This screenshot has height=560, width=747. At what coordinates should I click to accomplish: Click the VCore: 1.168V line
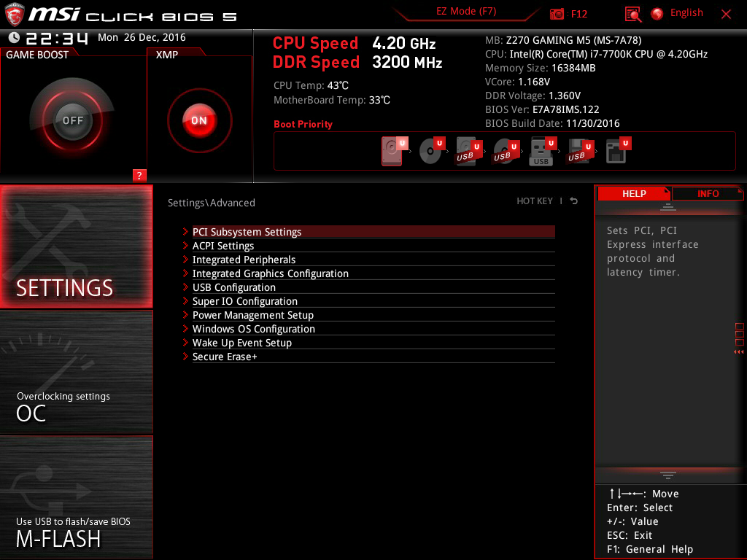(x=517, y=82)
